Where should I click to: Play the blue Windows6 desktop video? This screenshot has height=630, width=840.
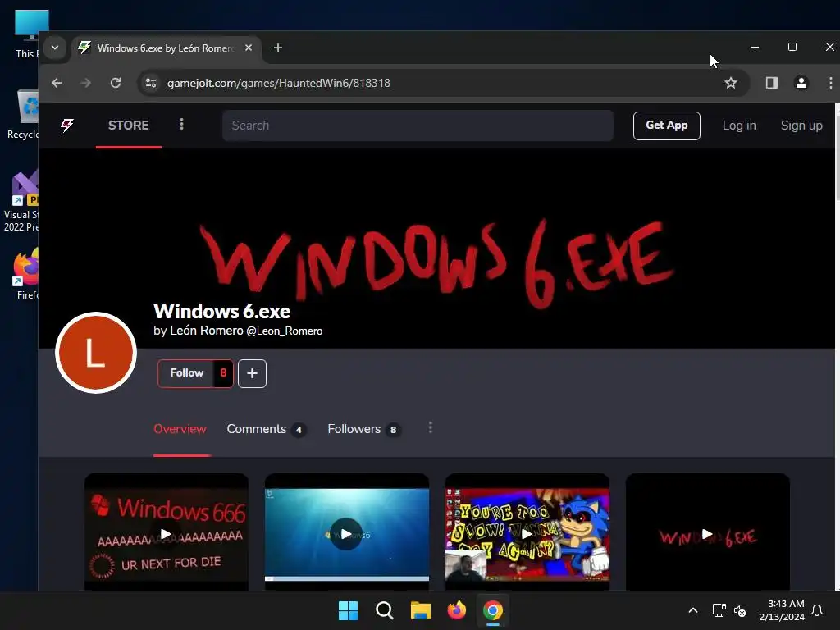347,533
